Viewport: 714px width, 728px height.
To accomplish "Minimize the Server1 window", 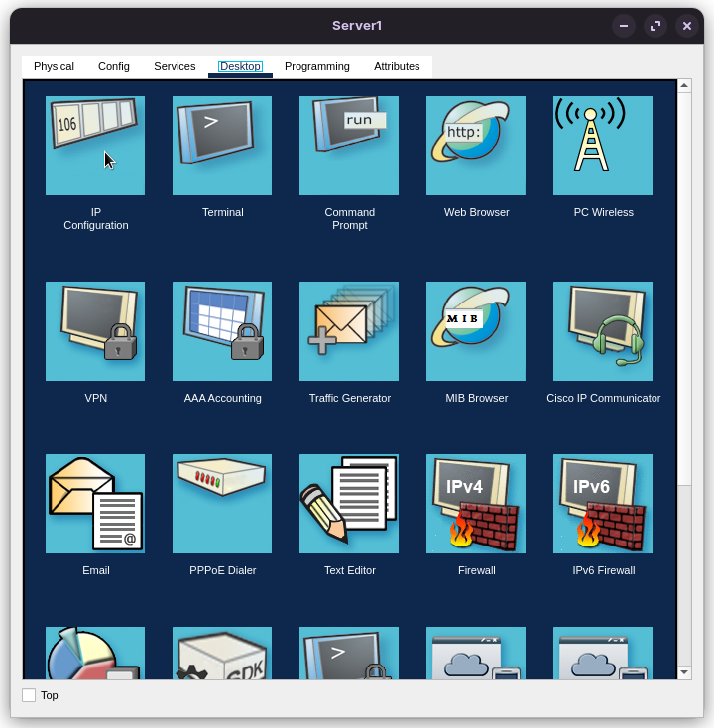I will [624, 26].
